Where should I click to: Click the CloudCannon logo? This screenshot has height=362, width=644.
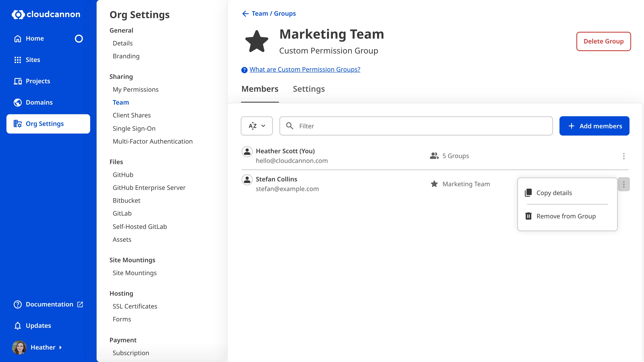[x=46, y=14]
